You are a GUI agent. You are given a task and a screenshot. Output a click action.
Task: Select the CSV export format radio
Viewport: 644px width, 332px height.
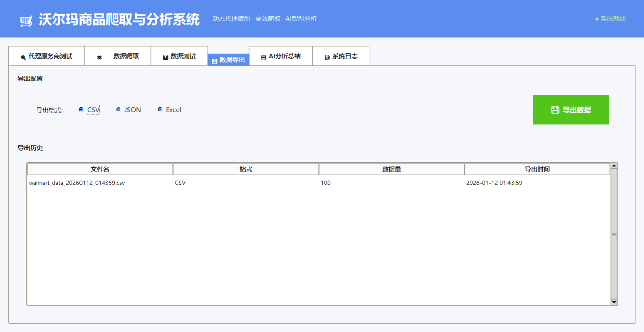(x=81, y=109)
